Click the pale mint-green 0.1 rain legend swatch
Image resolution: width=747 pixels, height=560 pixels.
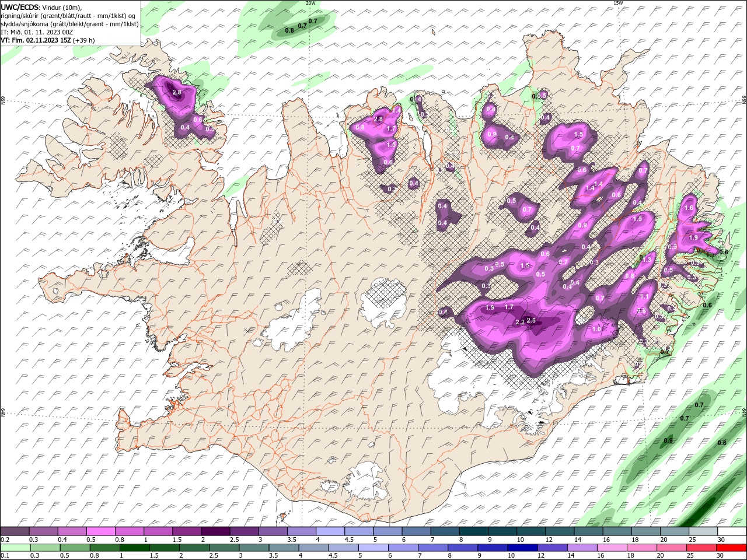(x=16, y=548)
